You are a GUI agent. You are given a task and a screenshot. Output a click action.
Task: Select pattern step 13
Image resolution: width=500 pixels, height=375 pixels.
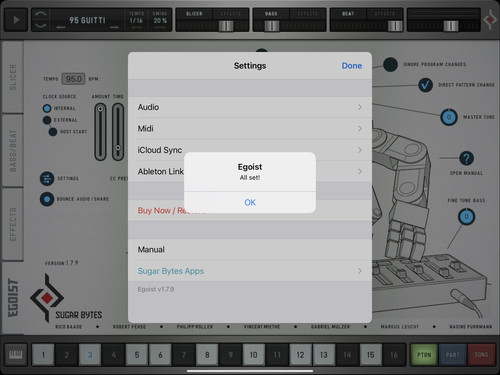(324, 355)
